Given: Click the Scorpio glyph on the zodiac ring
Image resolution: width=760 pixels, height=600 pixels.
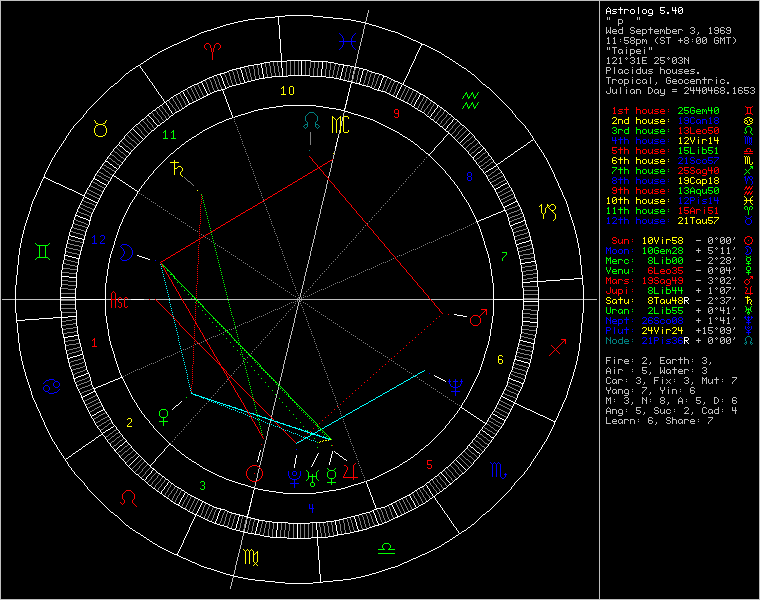Looking at the screenshot, I should coord(498,470).
